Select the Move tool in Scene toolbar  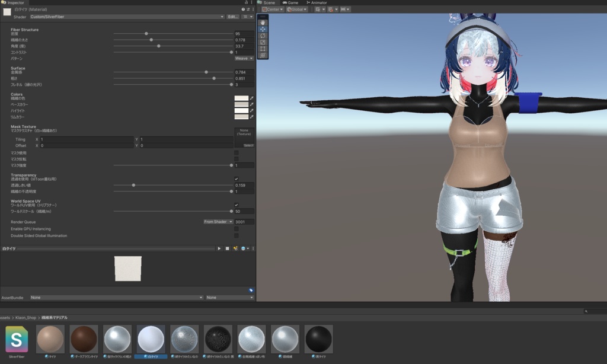tap(263, 29)
